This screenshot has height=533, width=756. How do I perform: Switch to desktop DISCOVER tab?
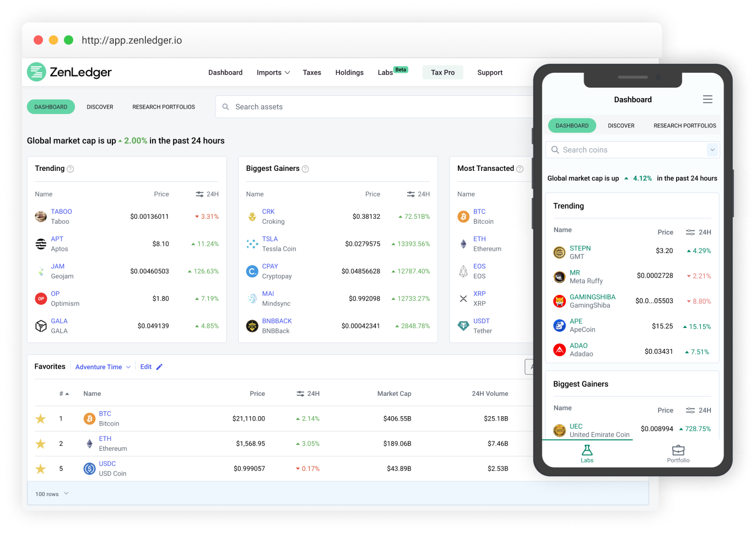[100, 107]
